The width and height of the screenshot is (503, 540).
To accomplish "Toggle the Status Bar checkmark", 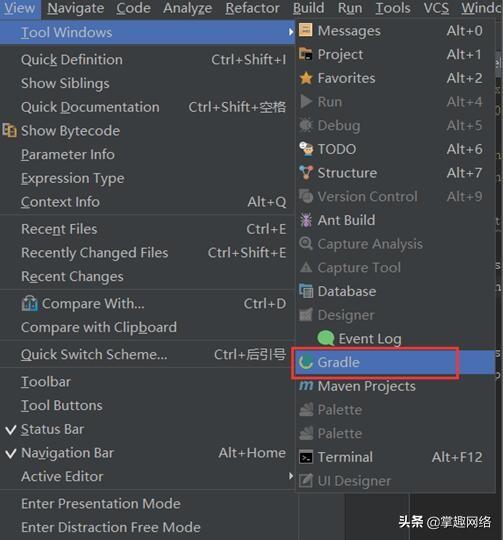I will click(x=11, y=429).
